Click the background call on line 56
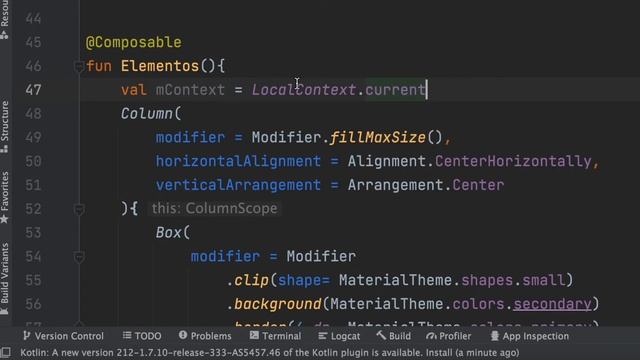The width and height of the screenshot is (640, 360). pyautogui.click(x=278, y=304)
